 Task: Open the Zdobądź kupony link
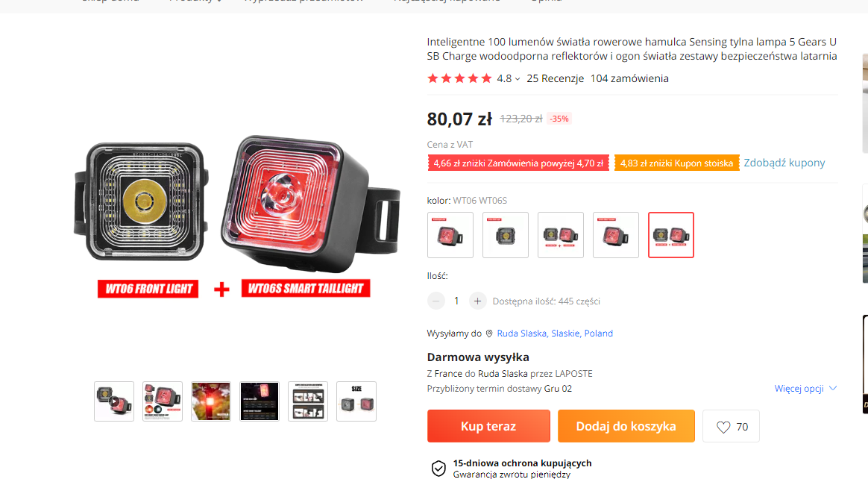tap(784, 163)
